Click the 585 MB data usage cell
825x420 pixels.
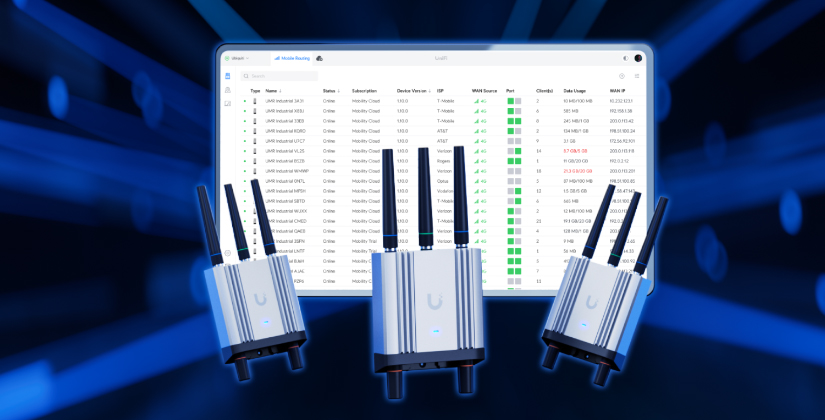pos(571,111)
